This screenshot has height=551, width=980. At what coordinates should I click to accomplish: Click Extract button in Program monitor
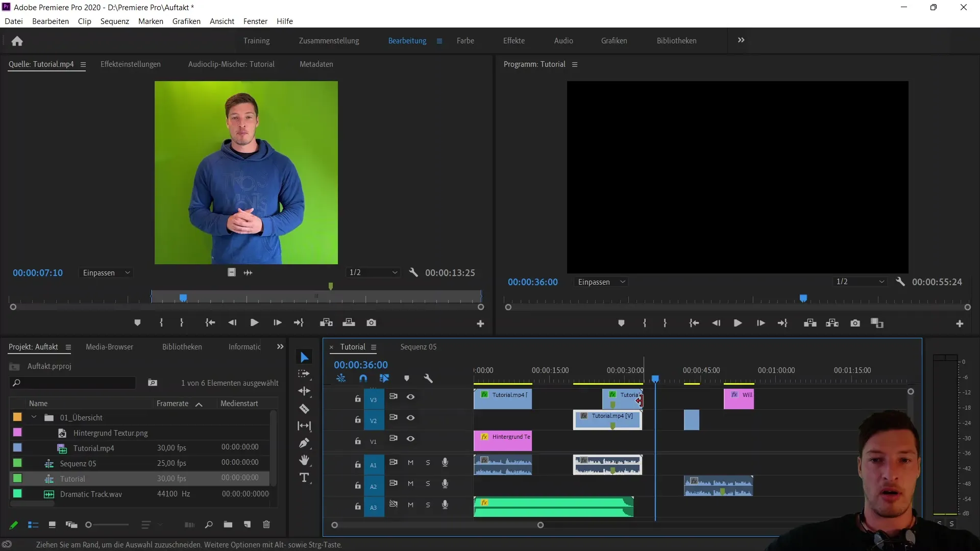(x=832, y=323)
